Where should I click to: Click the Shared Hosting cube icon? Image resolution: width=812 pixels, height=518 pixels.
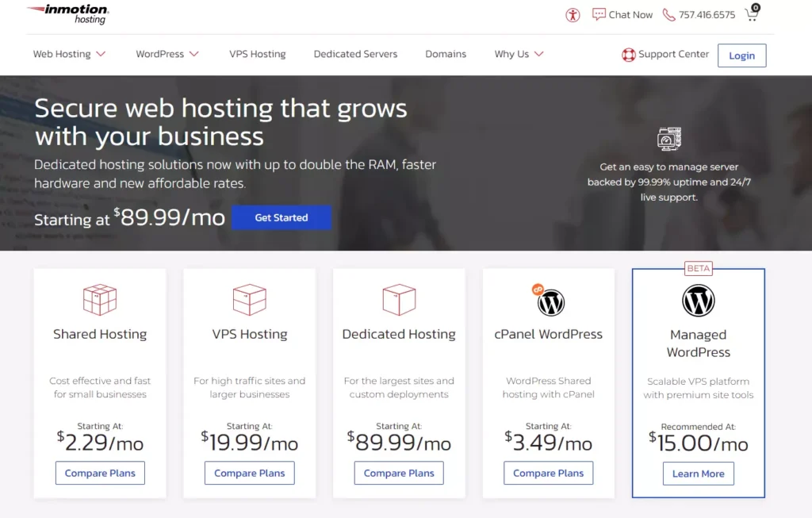point(100,299)
